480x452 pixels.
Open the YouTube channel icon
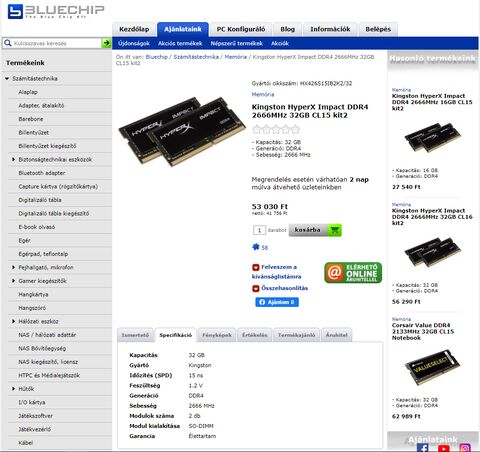tap(444, 448)
